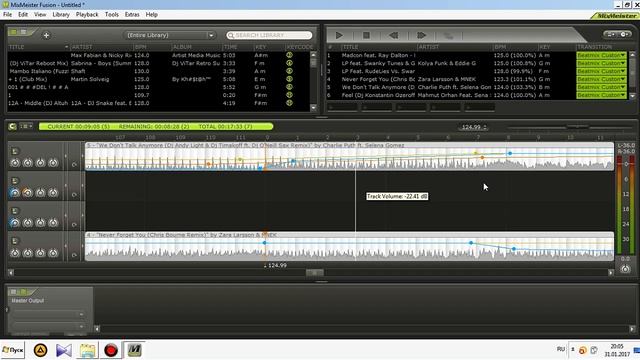Skip to next track with forward icon
This screenshot has height=360, width=640.
(421, 36)
